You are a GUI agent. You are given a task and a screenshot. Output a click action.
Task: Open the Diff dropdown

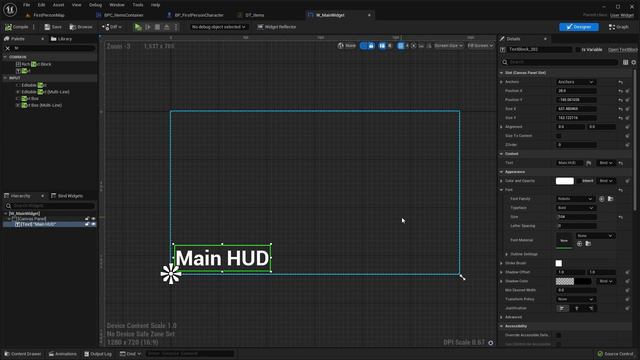pos(111,27)
